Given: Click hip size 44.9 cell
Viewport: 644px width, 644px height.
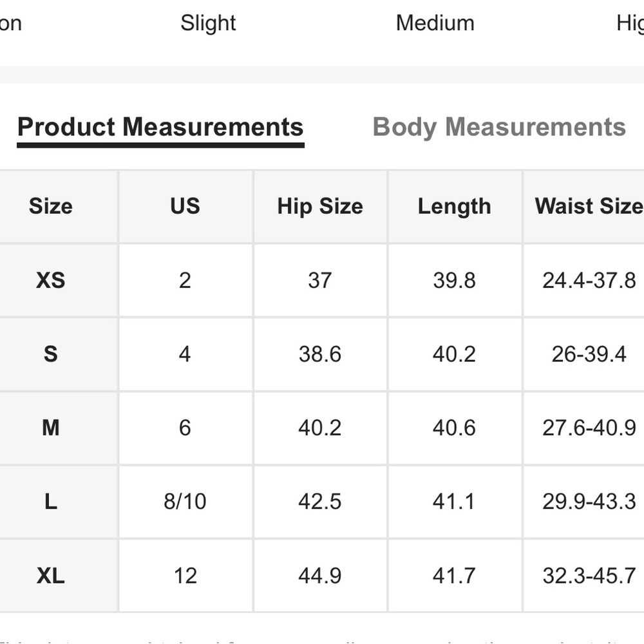Looking at the screenshot, I should [x=320, y=575].
